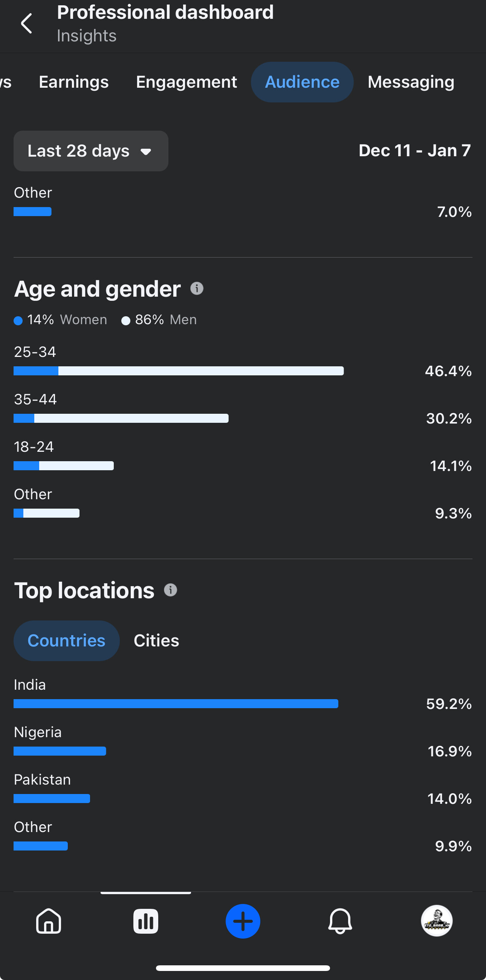Tap the blue create plus button
The height and width of the screenshot is (980, 486).
pos(243,921)
